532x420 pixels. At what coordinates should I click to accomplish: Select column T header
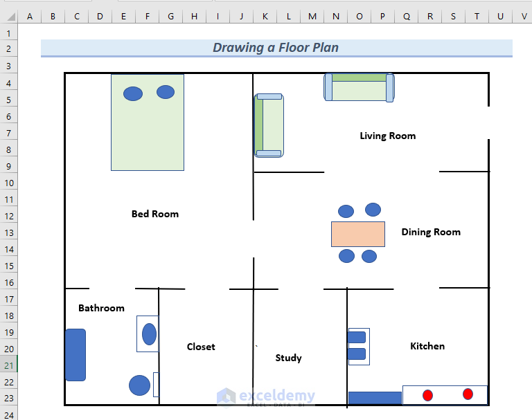tap(477, 17)
